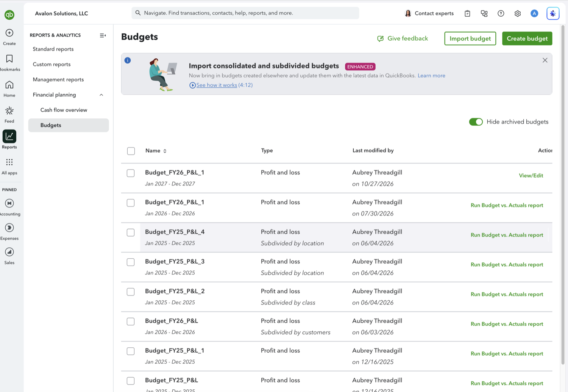This screenshot has height=392, width=568.
Task: Collapse the Financial planning section chevron
Action: tap(101, 95)
